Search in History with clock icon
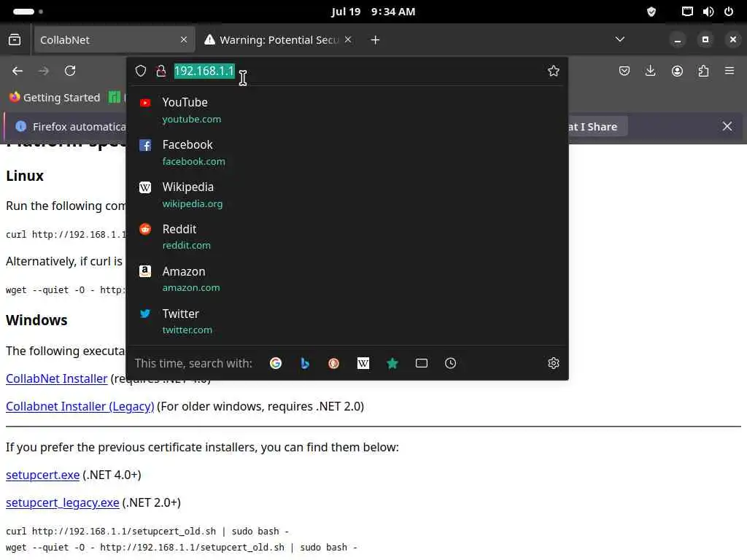This screenshot has height=560, width=747. coord(450,363)
